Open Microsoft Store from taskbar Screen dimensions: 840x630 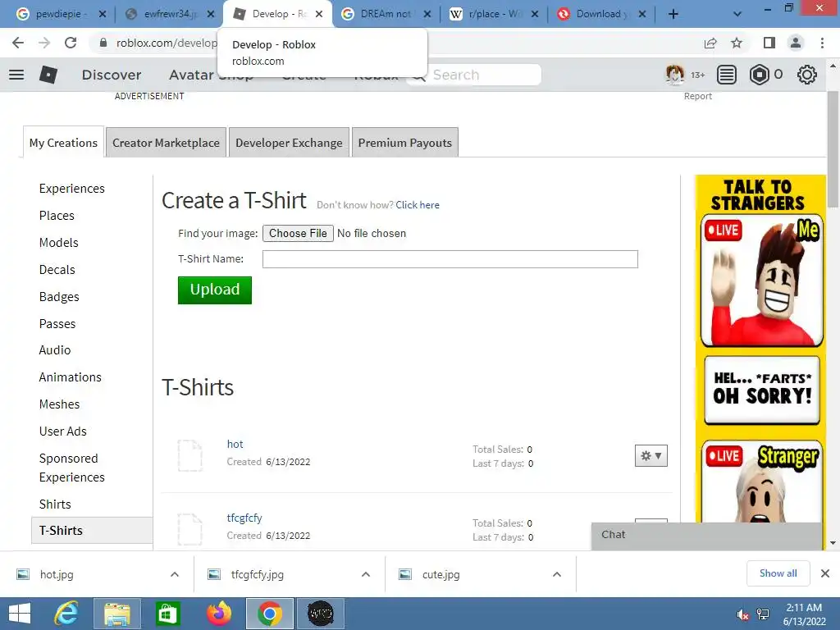point(167,614)
